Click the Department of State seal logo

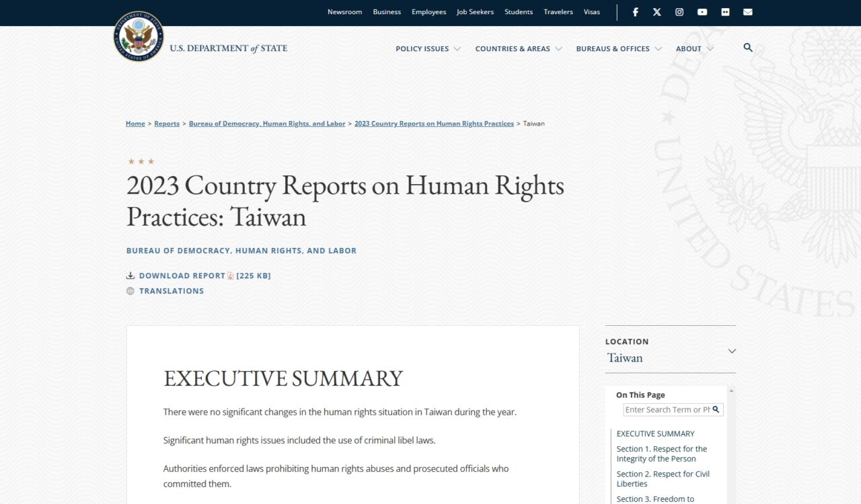click(139, 36)
